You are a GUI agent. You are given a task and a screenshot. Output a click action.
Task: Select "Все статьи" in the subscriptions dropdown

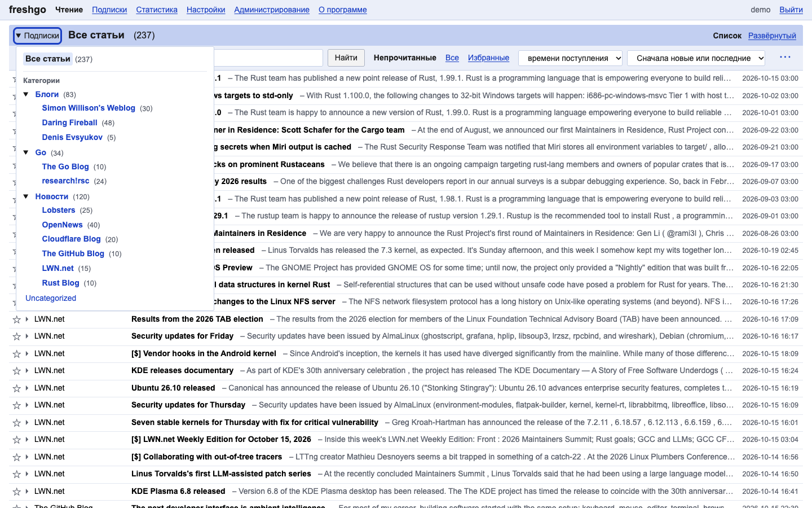pyautogui.click(x=48, y=59)
